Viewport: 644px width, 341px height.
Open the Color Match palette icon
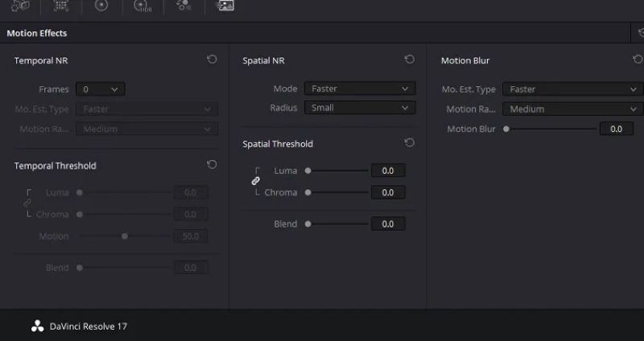61,6
